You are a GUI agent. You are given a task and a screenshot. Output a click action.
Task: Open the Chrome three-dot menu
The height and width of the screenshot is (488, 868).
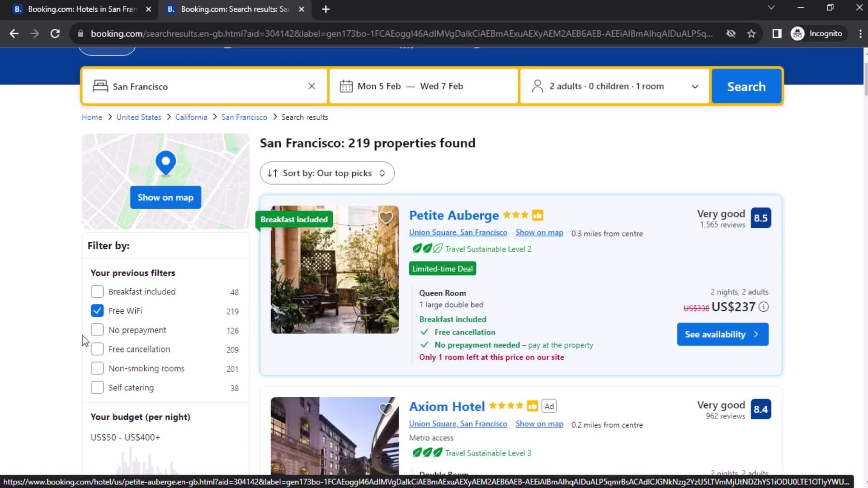860,33
